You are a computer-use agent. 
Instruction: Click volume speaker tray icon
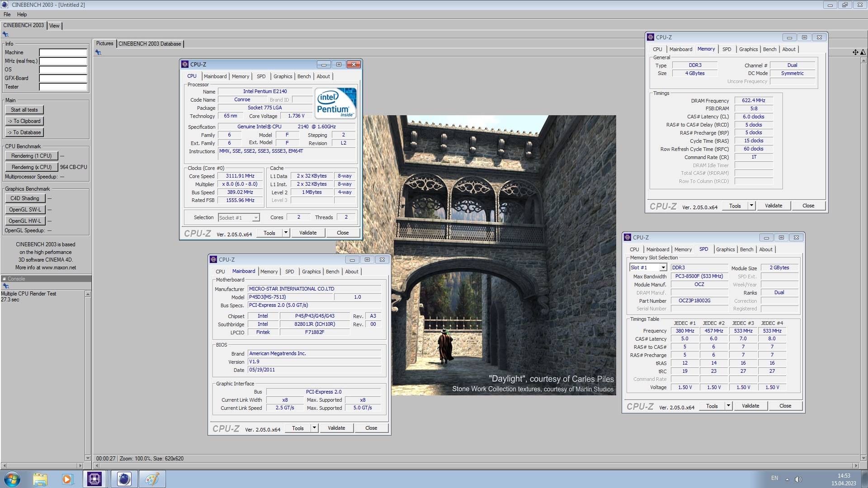point(798,479)
